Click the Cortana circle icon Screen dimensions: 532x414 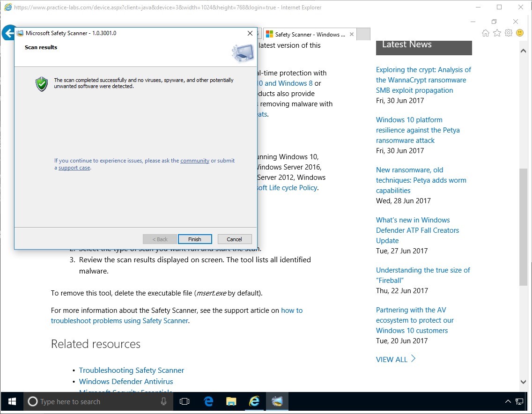(x=33, y=402)
